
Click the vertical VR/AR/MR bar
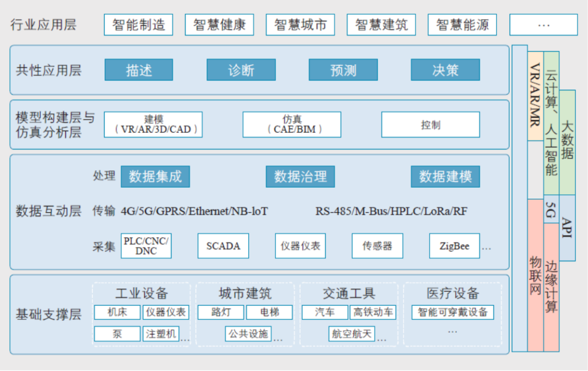(535, 95)
